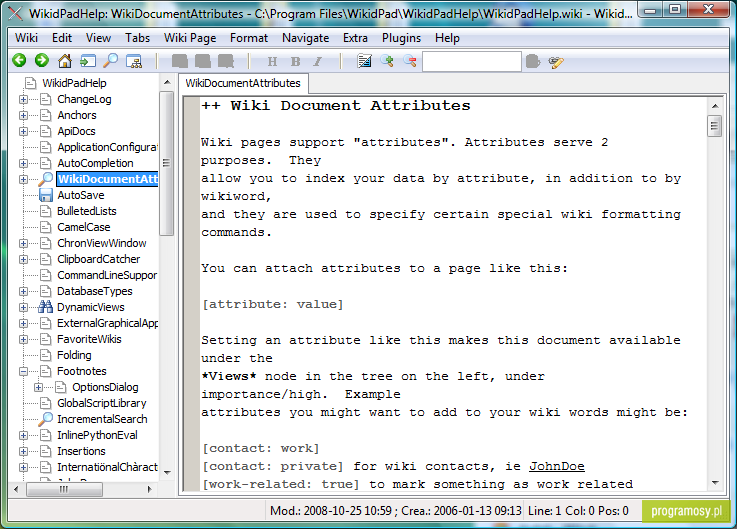Select BulletedLists in the tree

coord(86,211)
